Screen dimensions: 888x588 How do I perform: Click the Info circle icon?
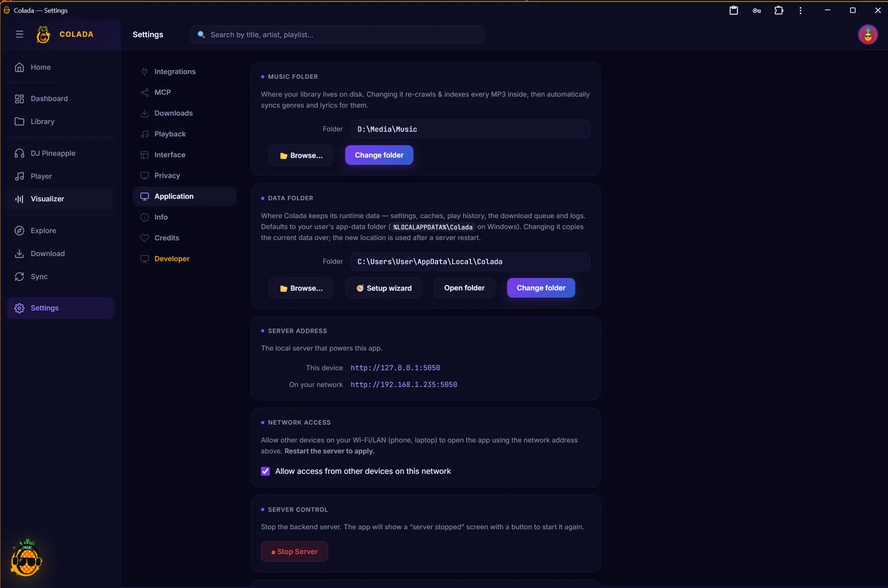coord(144,217)
